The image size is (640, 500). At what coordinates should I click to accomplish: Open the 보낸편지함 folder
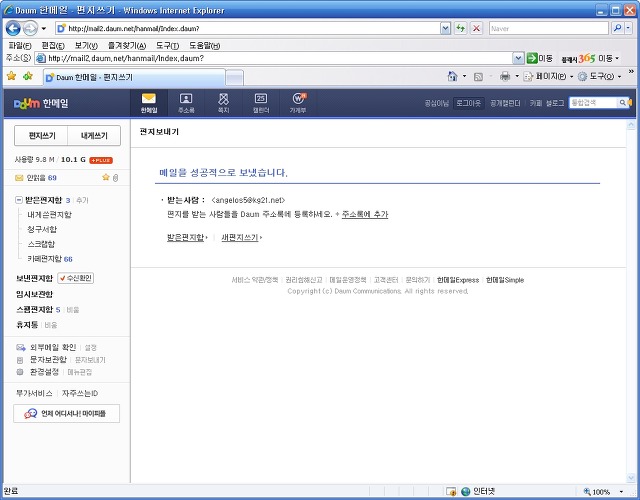[34, 278]
